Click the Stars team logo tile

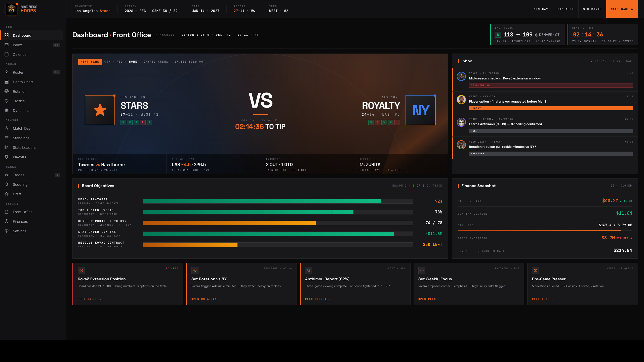pyautogui.click(x=100, y=110)
